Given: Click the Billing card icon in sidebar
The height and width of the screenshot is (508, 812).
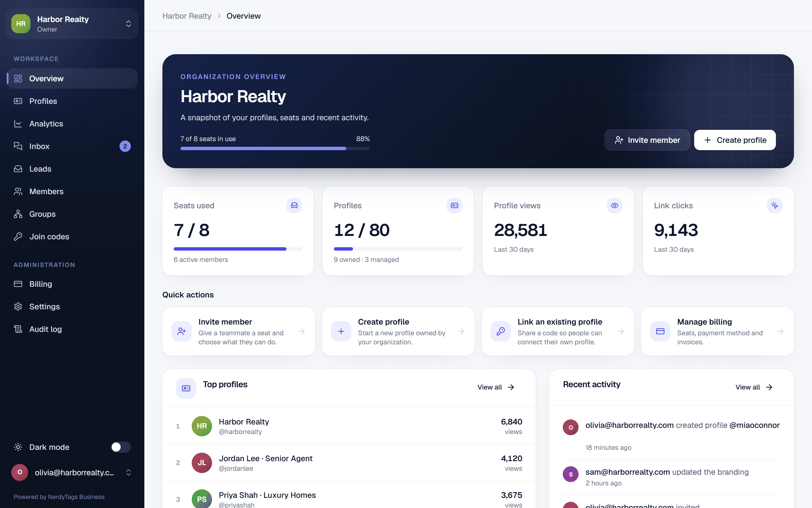Looking at the screenshot, I should 18,284.
